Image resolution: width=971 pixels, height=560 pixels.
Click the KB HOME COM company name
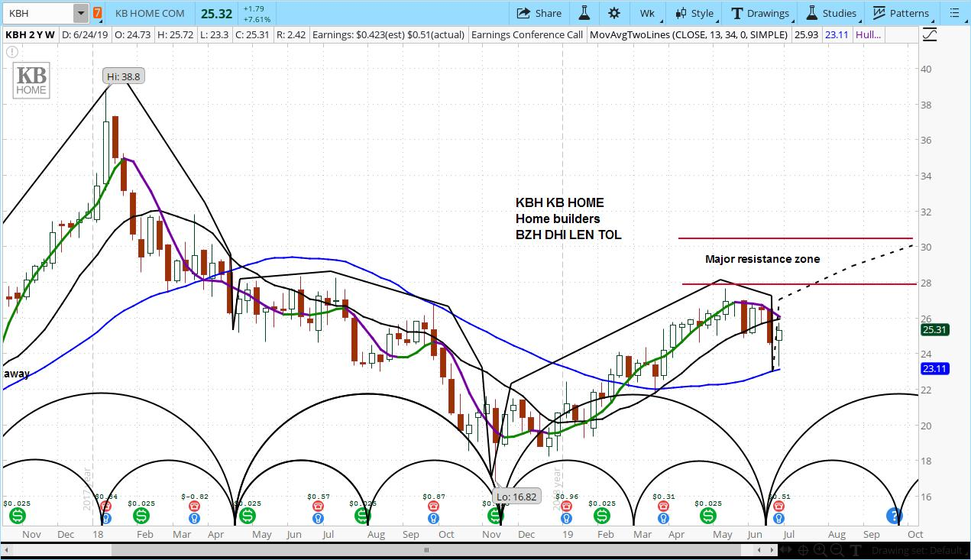click(150, 13)
